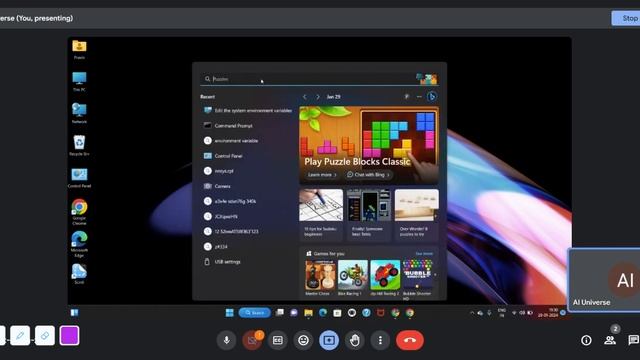The width and height of the screenshot is (640, 360).
Task: Open Microsoft Edge desktop icon
Action: pyautogui.click(x=79, y=244)
